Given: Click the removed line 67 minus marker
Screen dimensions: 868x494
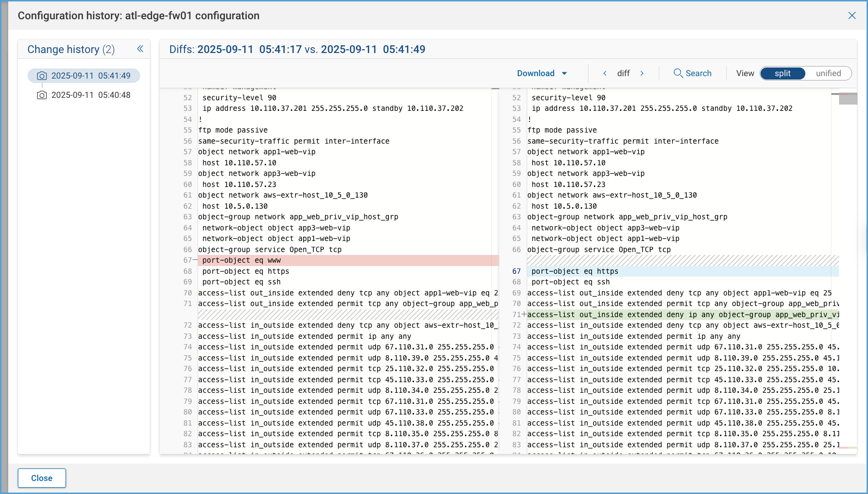Looking at the screenshot, I should click(x=195, y=260).
